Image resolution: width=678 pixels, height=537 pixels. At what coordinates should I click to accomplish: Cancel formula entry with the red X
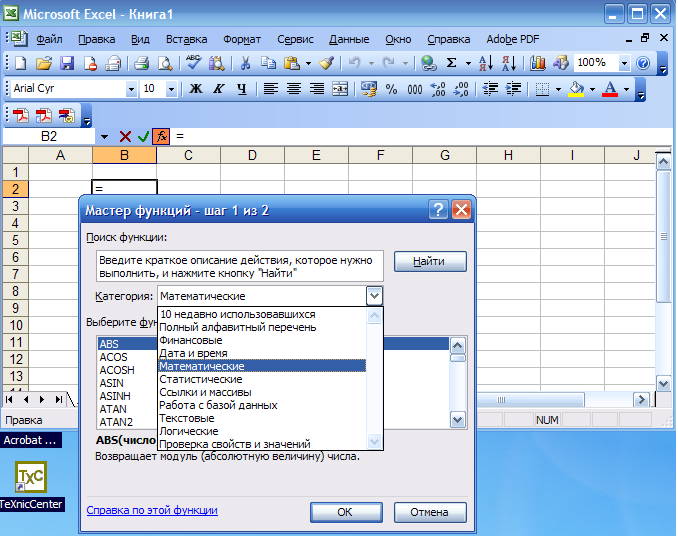[x=125, y=137]
